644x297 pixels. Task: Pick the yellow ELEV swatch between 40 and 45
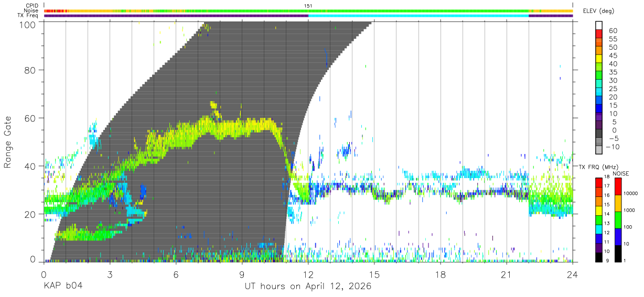[599, 59]
